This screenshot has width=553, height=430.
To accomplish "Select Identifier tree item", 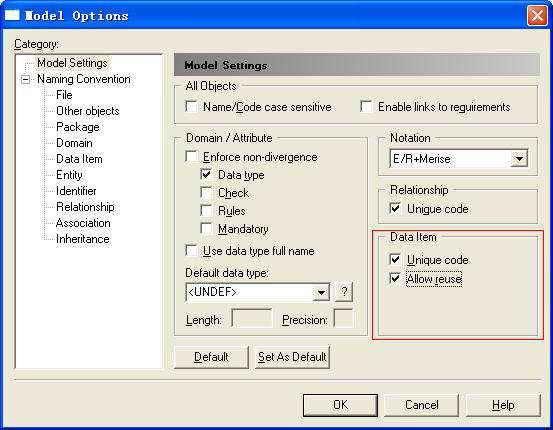I will point(76,191).
